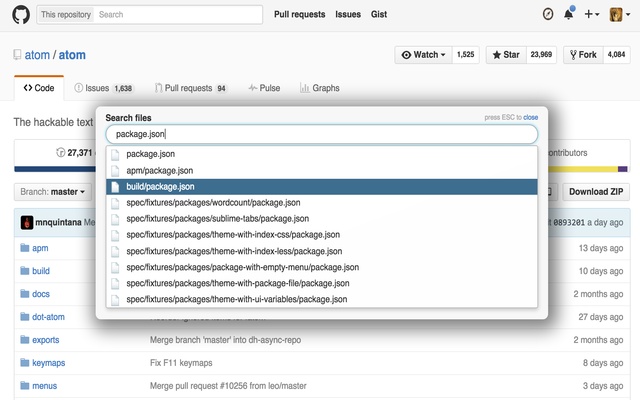Open the keymaps folder
The height and width of the screenshot is (400, 640).
(x=49, y=363)
